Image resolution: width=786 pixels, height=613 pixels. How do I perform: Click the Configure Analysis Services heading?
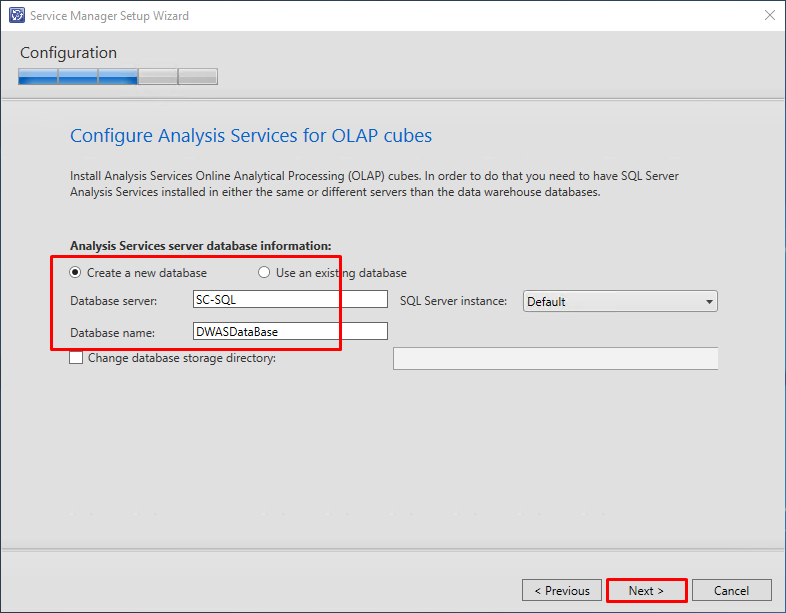coord(251,136)
